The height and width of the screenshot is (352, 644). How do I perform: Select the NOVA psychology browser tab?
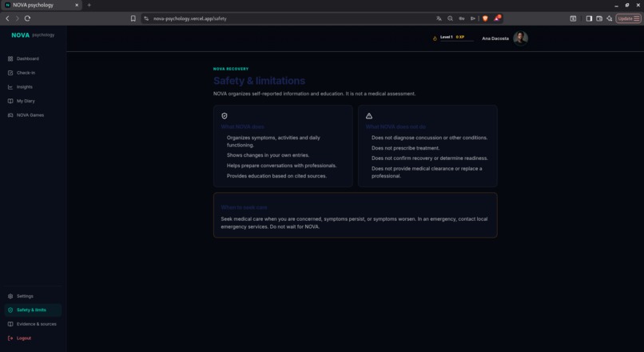click(x=41, y=6)
